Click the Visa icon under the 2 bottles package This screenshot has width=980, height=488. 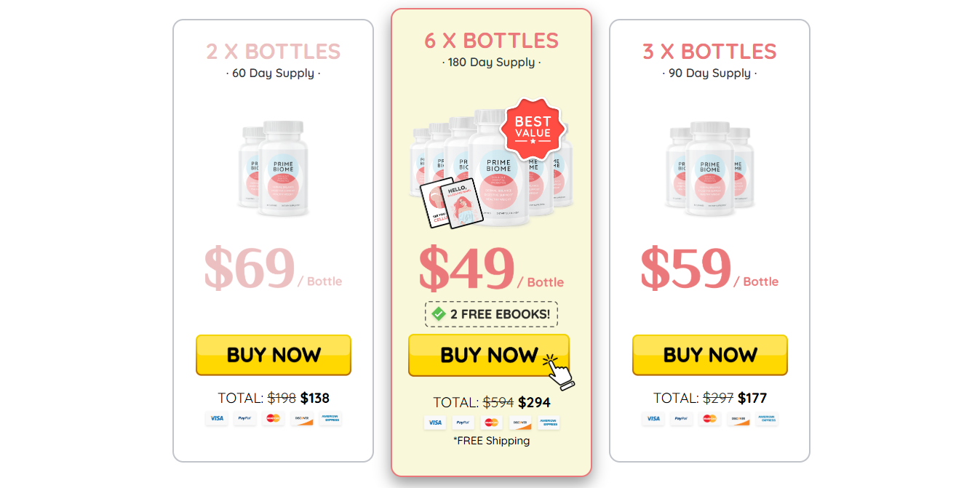point(216,418)
